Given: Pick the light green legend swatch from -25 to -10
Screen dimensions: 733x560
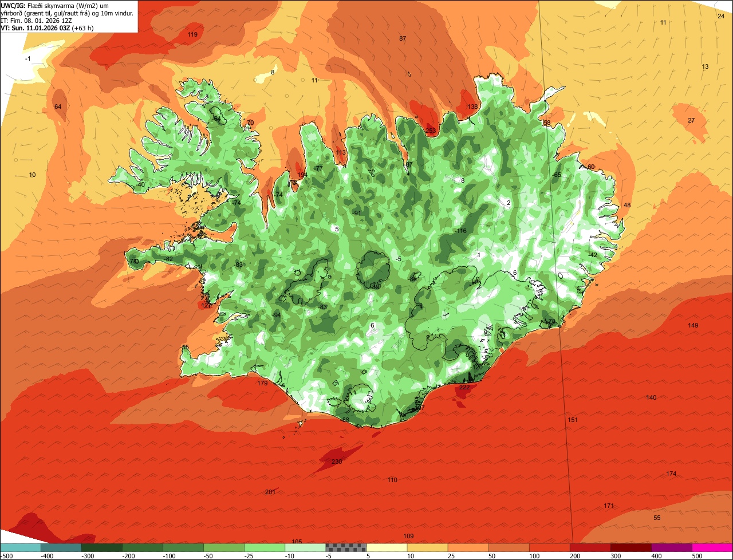Looking at the screenshot, I should point(265,547).
